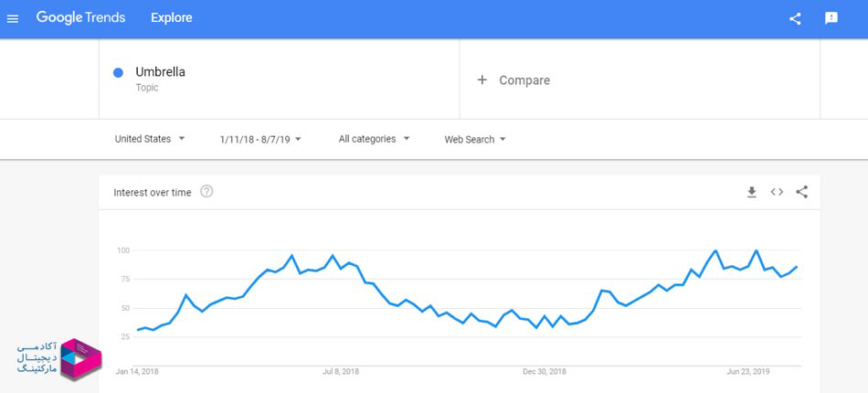Edit the Umbrella topic search term
Viewport: 868px width, 393px height.
pyautogui.click(x=161, y=72)
